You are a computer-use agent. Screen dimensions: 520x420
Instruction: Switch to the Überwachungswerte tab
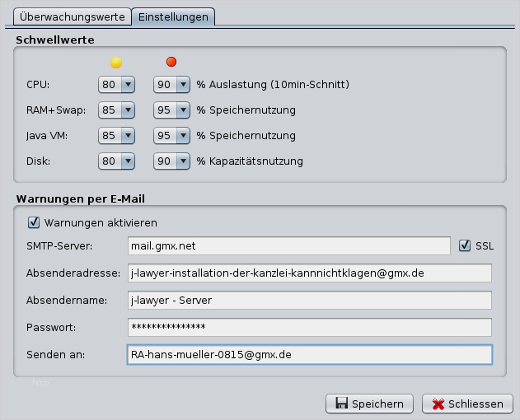tap(72, 16)
